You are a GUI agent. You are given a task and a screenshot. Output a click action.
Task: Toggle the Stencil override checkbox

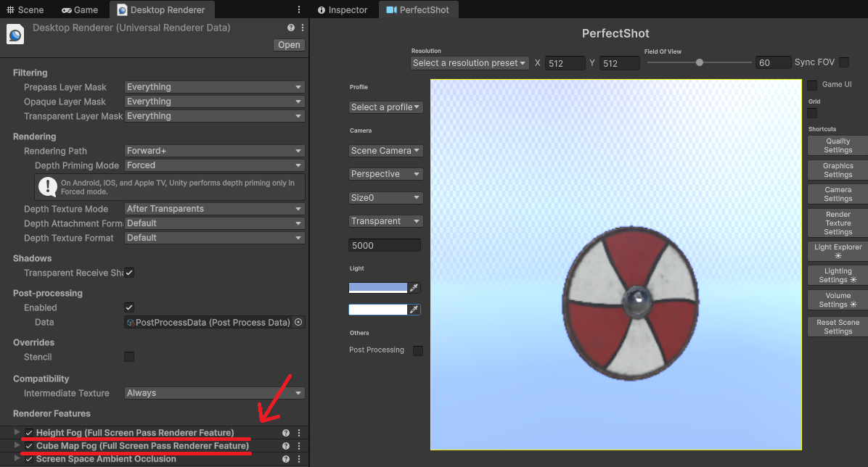pyautogui.click(x=129, y=357)
